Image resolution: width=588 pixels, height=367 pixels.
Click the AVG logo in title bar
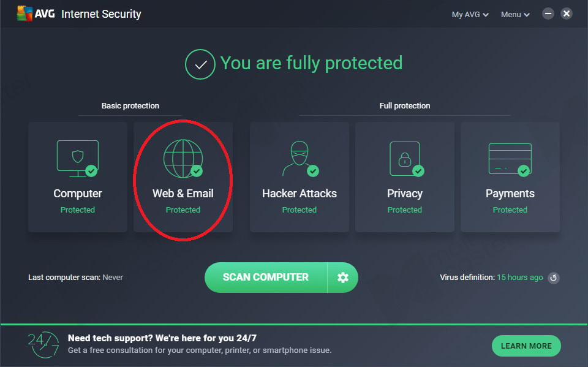pyautogui.click(x=36, y=14)
